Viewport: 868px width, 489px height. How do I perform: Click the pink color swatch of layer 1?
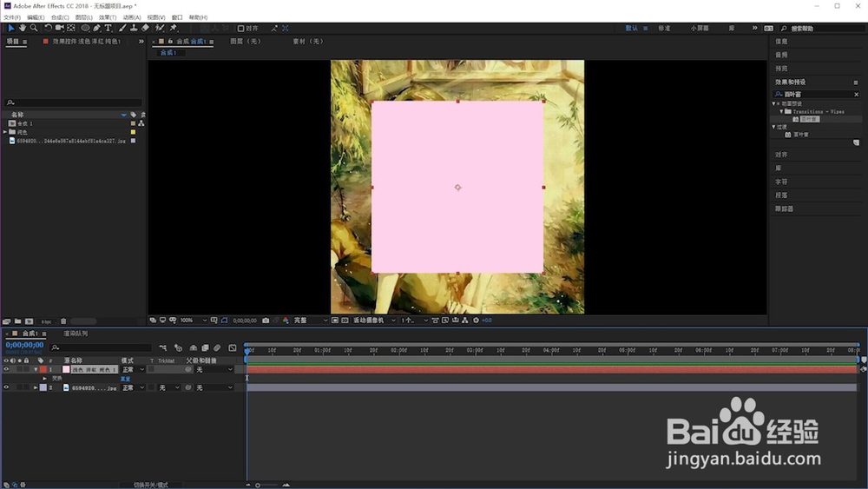tap(67, 369)
